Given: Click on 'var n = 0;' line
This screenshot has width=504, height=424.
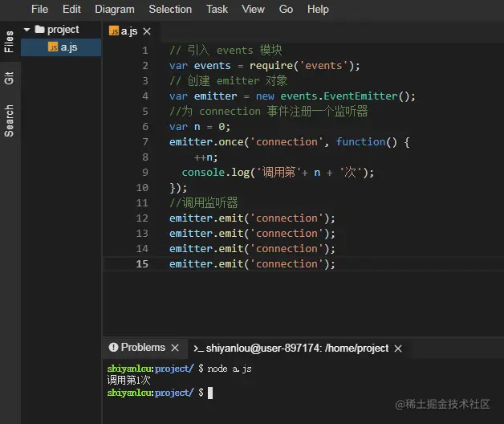Looking at the screenshot, I should pos(200,127).
